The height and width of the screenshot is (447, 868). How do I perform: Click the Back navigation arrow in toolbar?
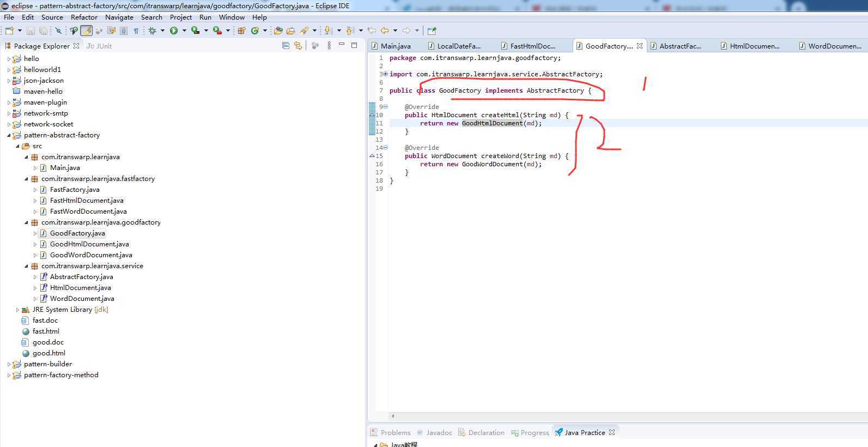[x=385, y=31]
